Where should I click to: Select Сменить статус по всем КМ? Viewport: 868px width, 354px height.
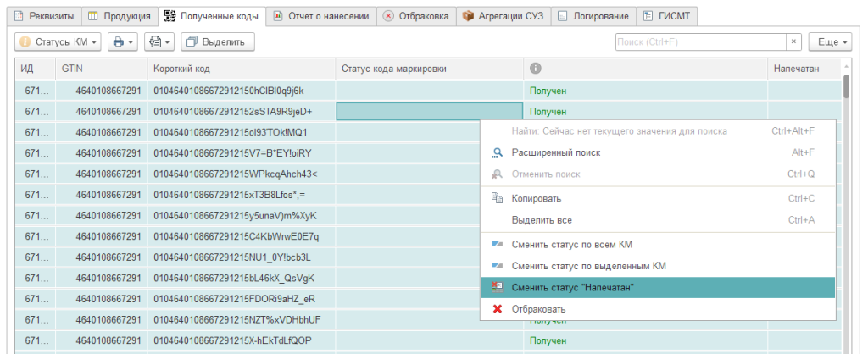658,245
